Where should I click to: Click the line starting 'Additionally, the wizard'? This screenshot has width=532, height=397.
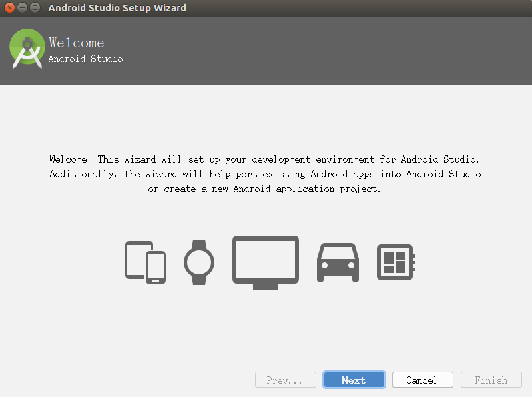click(265, 174)
